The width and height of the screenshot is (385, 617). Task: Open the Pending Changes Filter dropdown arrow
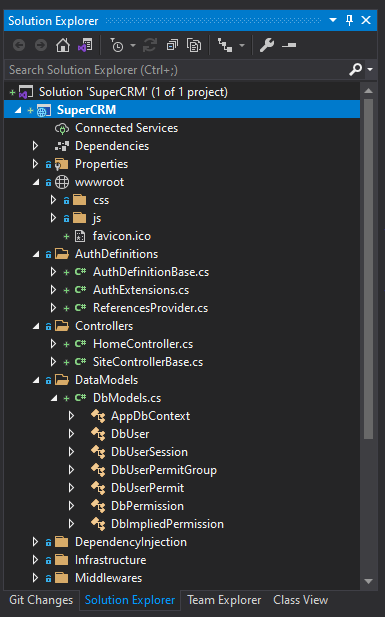click(x=133, y=46)
